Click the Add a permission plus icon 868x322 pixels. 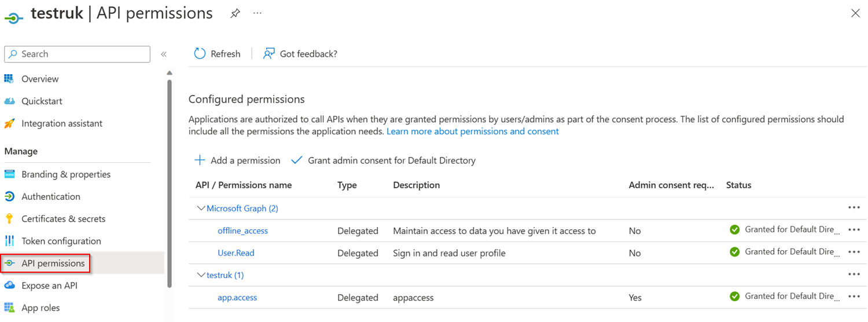point(200,160)
